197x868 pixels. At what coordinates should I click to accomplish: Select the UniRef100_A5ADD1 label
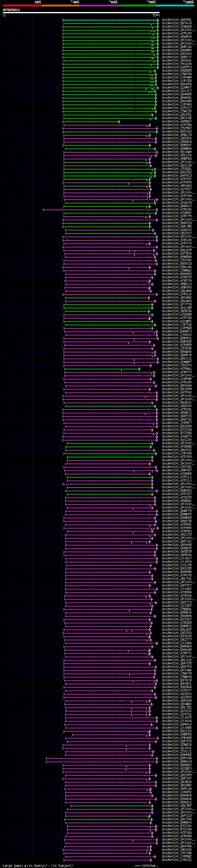point(177,501)
